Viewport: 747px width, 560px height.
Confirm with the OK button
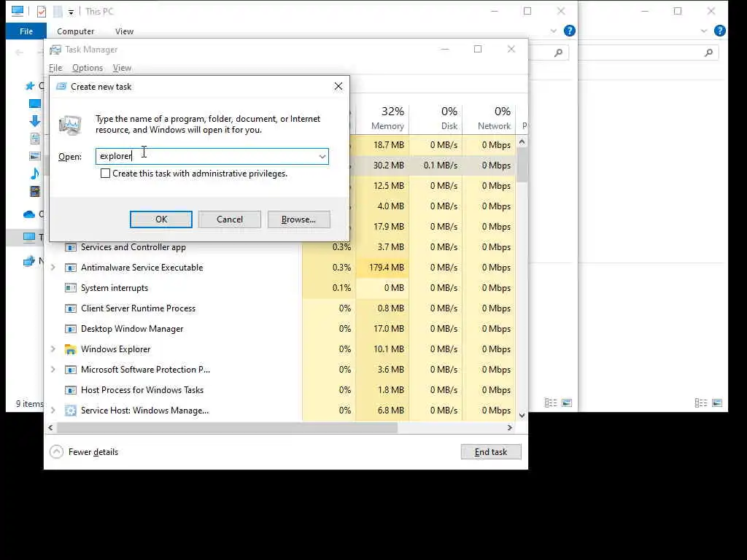161,219
